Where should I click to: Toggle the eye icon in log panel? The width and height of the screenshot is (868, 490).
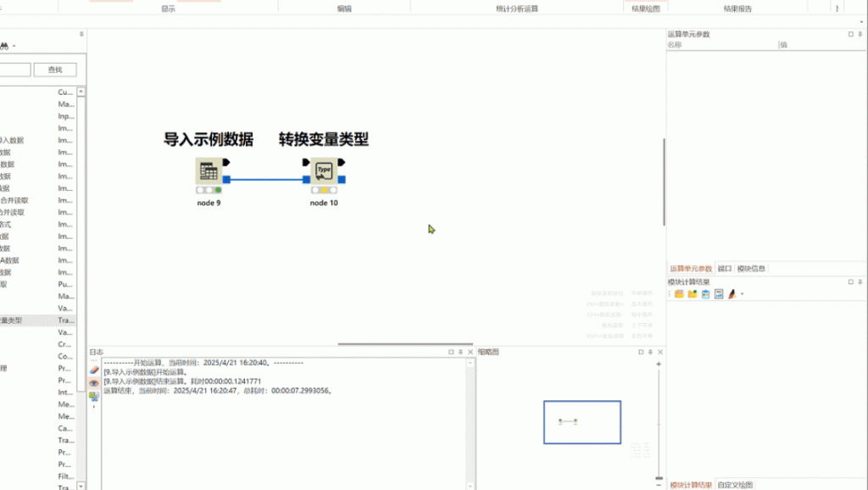click(x=94, y=383)
